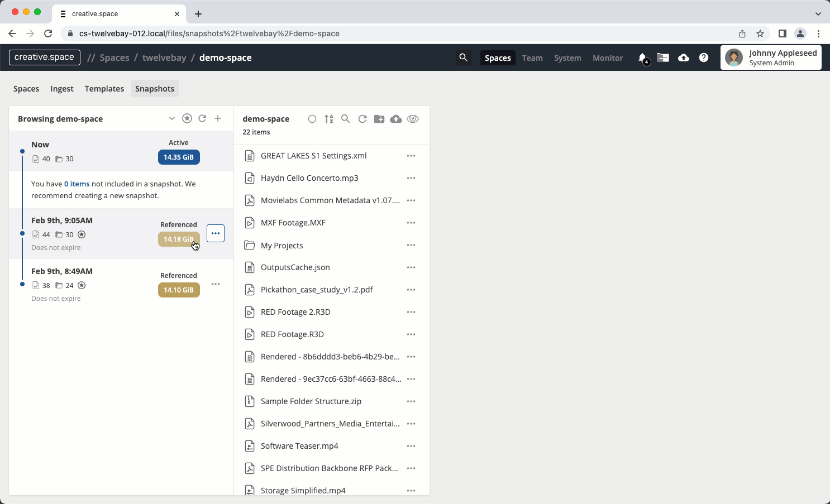This screenshot has width=830, height=504.
Task: Click the 0 items link
Action: (x=77, y=184)
